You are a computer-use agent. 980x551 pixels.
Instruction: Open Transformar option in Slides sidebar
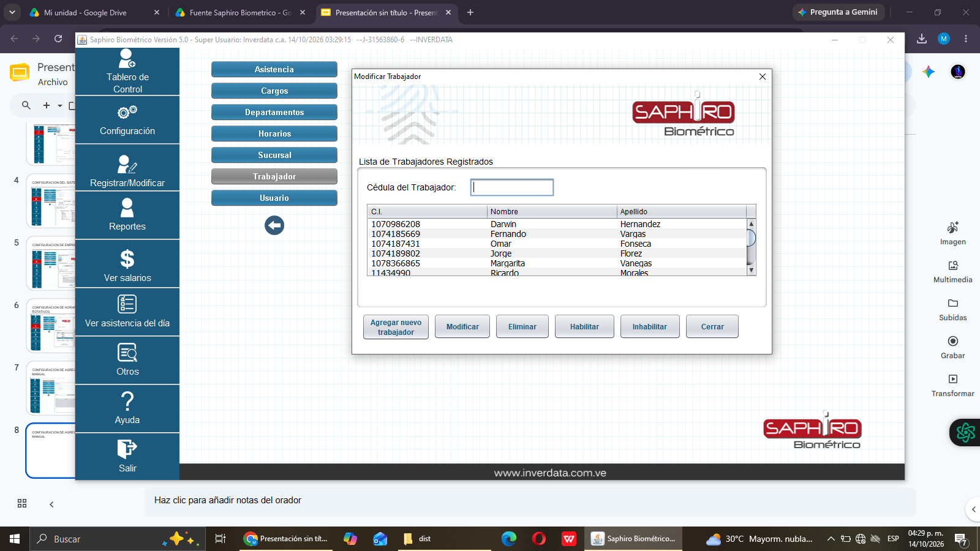(x=953, y=385)
